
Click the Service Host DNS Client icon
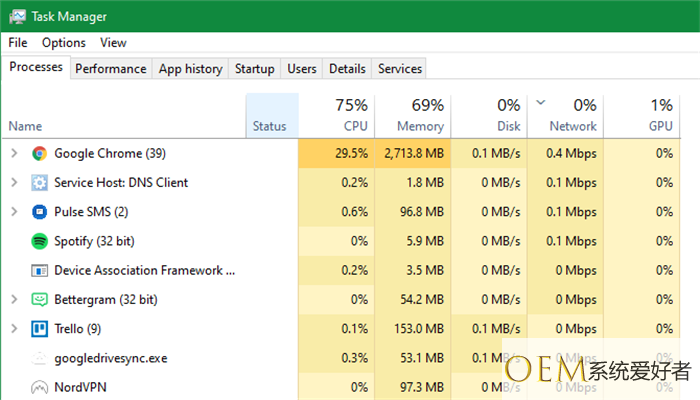point(39,183)
